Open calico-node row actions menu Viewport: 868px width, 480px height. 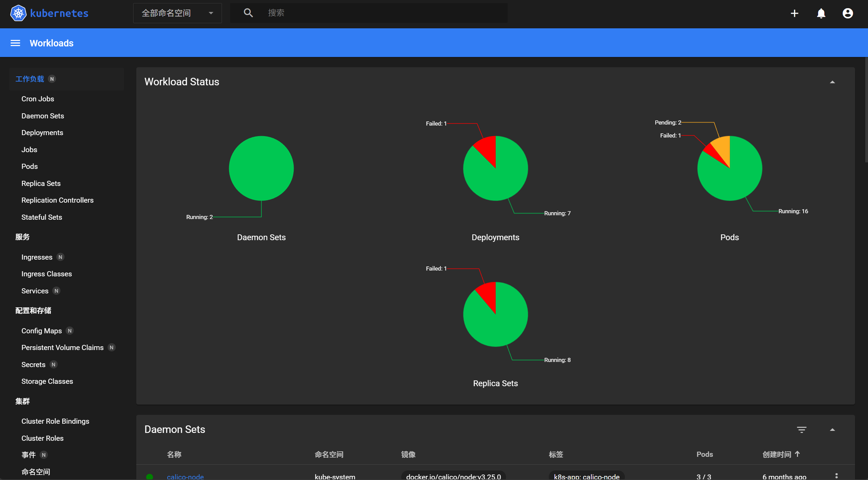click(x=836, y=476)
